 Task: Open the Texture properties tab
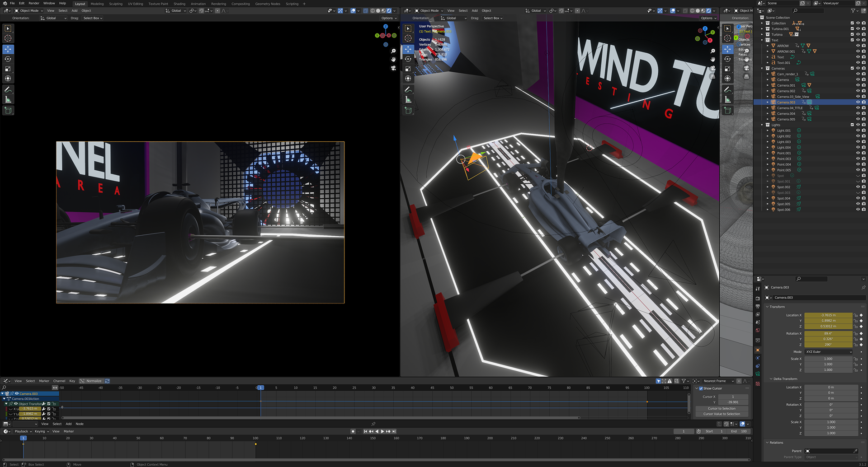[x=758, y=384]
